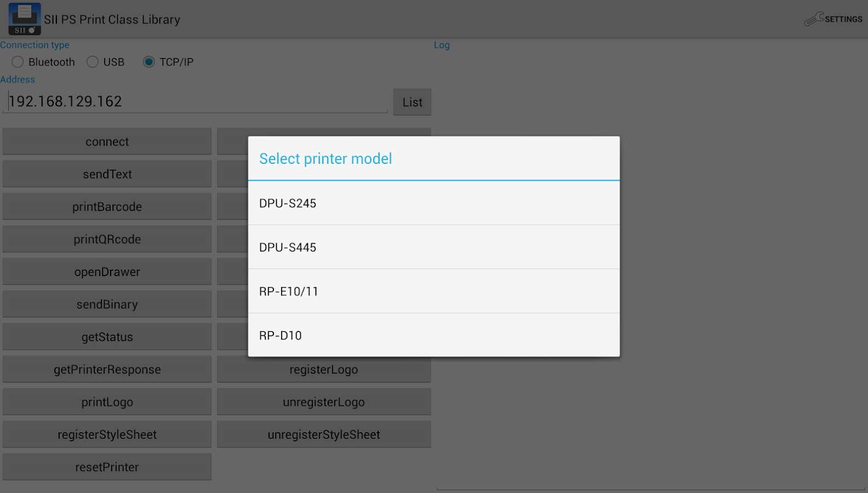Tap the sendBinary button
868x493 pixels.
[x=107, y=305]
